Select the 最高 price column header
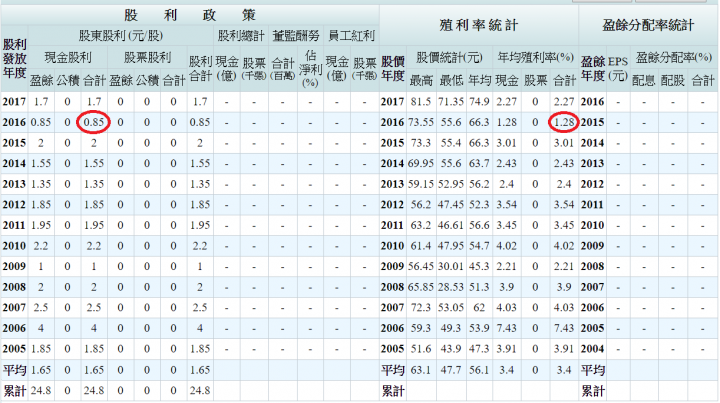This screenshot has width=720, height=403. (421, 81)
